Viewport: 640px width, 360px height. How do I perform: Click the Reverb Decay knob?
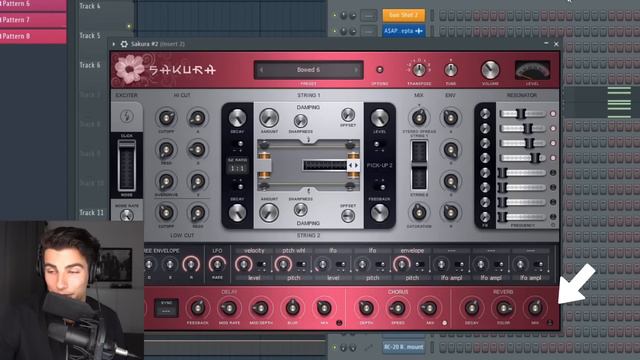[x=471, y=308]
